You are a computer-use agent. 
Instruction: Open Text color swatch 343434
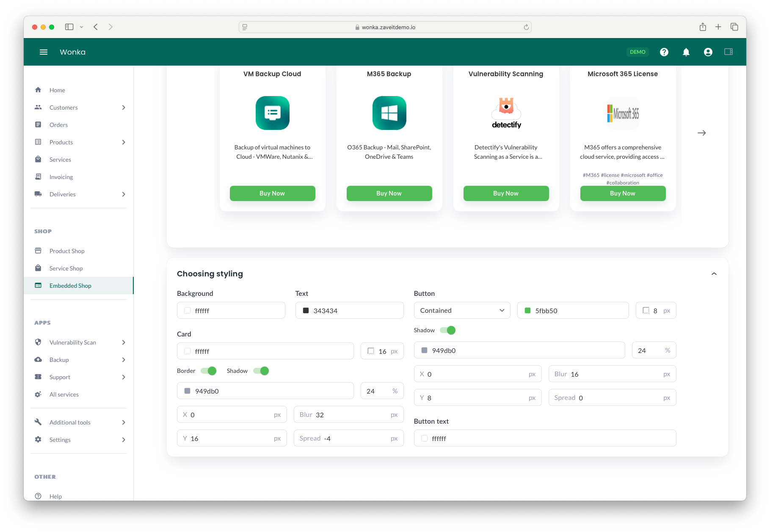pyautogui.click(x=306, y=311)
